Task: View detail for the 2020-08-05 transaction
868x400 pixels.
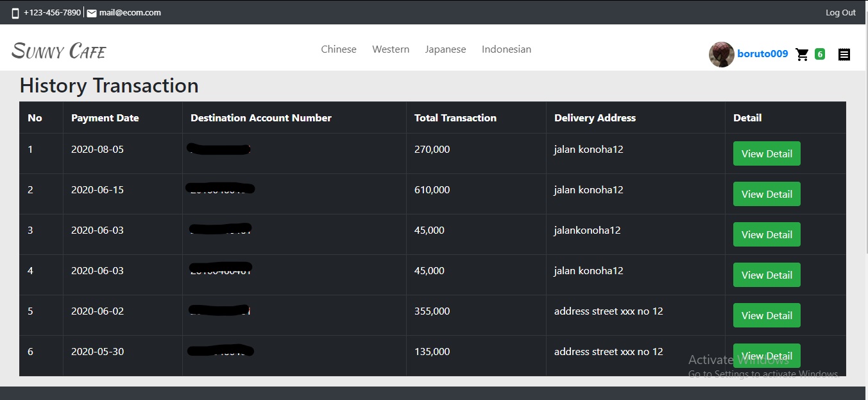Action: tap(767, 153)
